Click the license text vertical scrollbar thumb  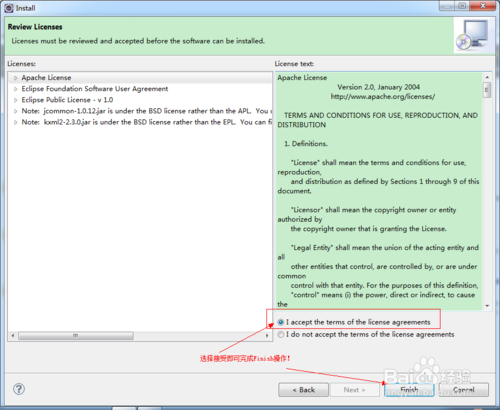(487, 90)
